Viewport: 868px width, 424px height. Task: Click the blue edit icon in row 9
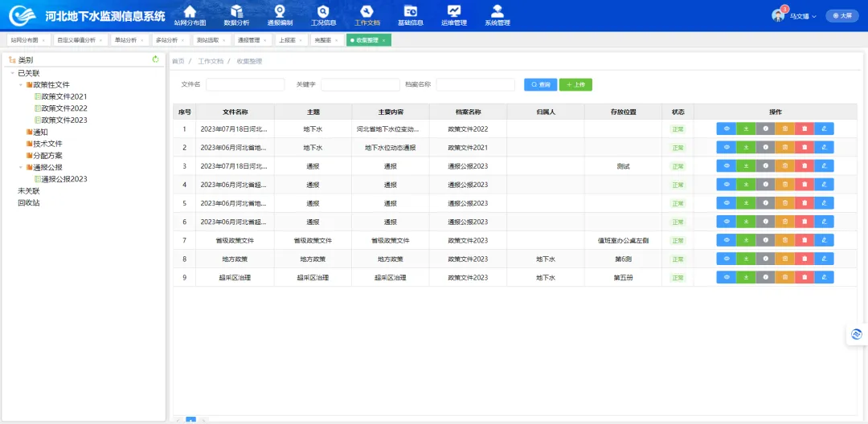point(824,278)
